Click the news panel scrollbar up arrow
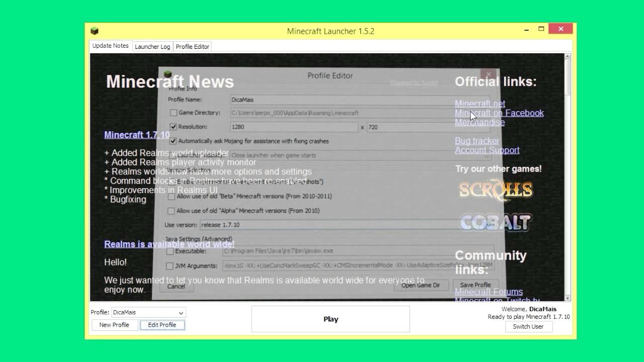Viewport: 644px width, 362px height. (568, 57)
